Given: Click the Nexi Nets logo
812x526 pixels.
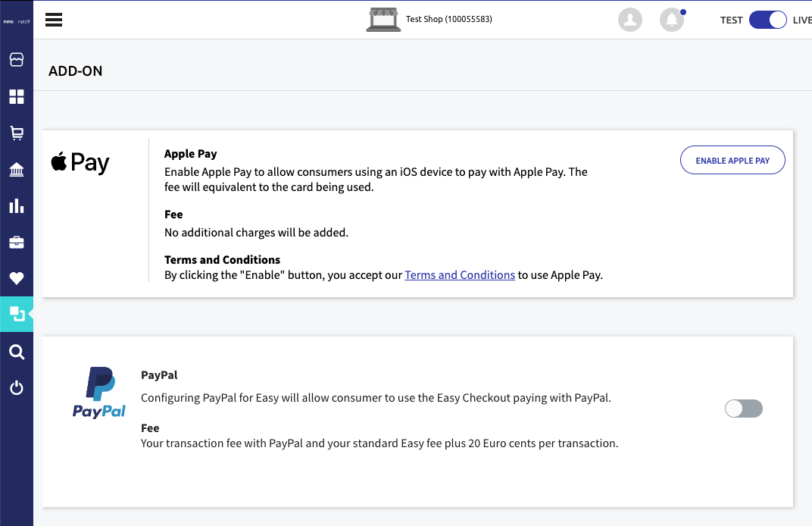Looking at the screenshot, I should point(17,20).
